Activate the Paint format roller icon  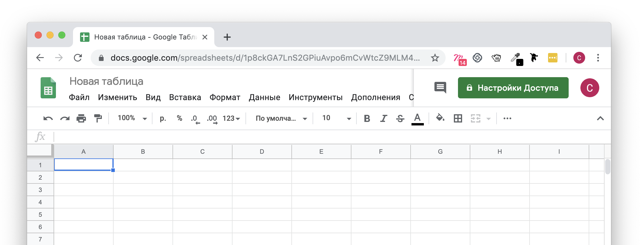point(98,118)
